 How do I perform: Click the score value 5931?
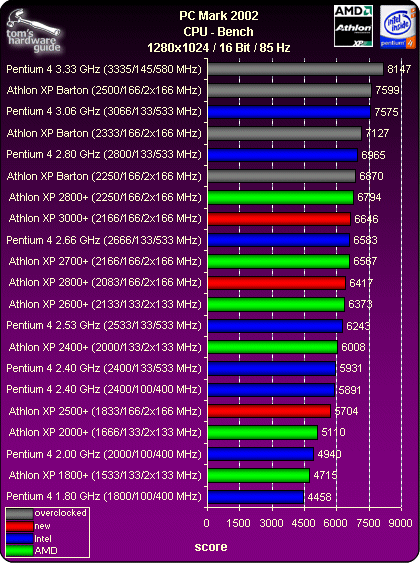click(x=351, y=368)
